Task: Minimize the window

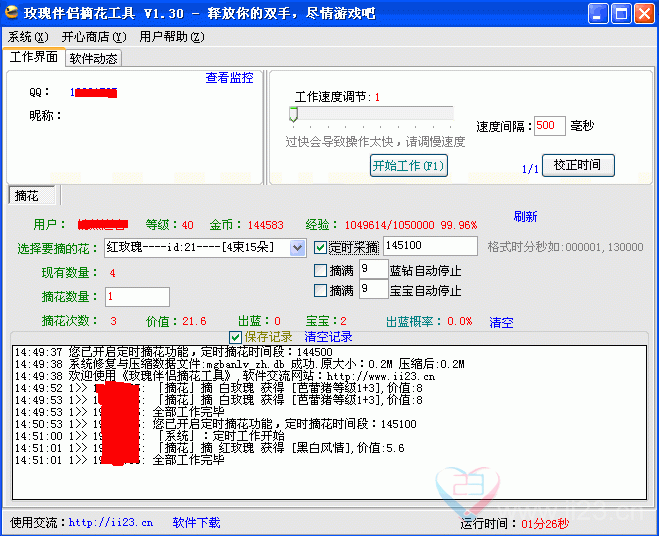Action: click(598, 13)
